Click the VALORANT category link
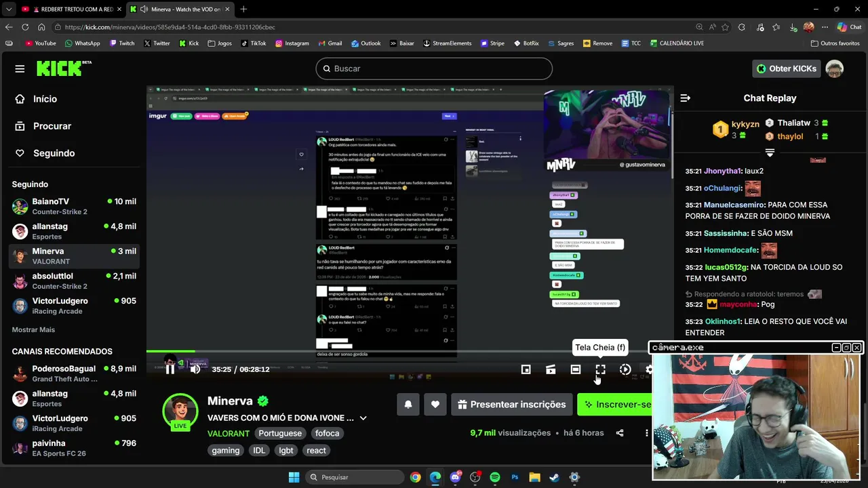The height and width of the screenshot is (488, 868). click(229, 433)
